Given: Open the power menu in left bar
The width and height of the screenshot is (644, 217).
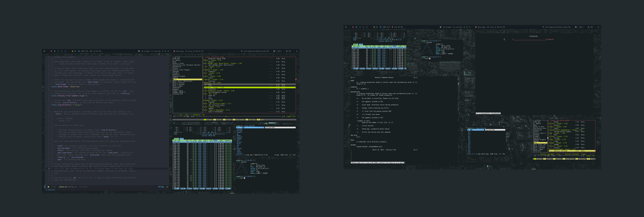Looking at the screenshot, I should (x=297, y=51).
